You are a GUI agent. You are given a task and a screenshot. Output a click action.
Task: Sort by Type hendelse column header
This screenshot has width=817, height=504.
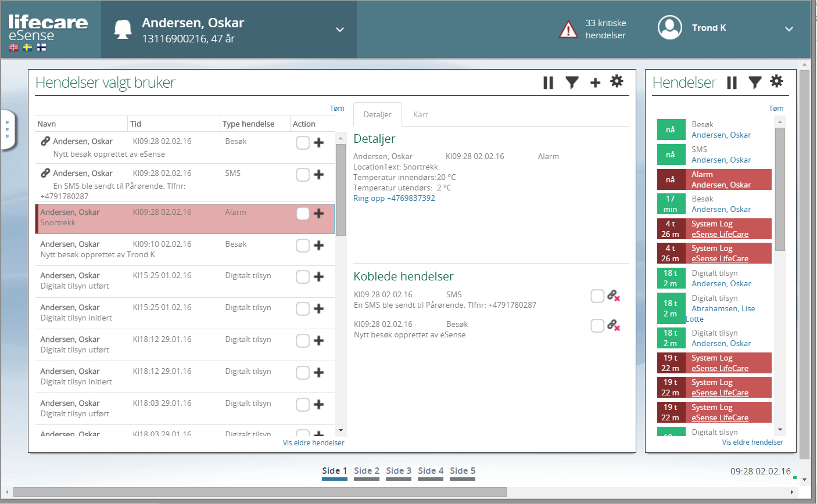click(x=255, y=124)
